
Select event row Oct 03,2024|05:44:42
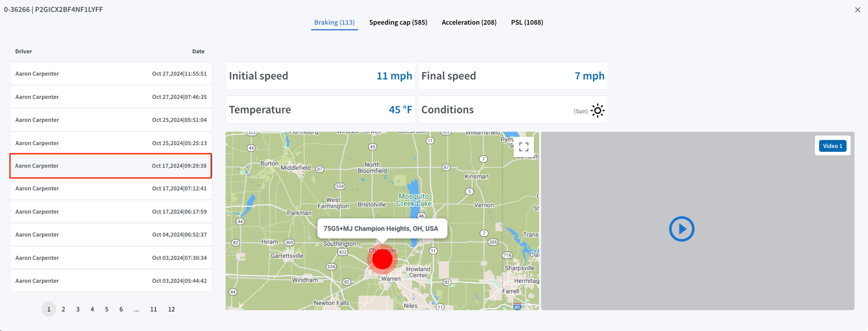[x=111, y=281]
